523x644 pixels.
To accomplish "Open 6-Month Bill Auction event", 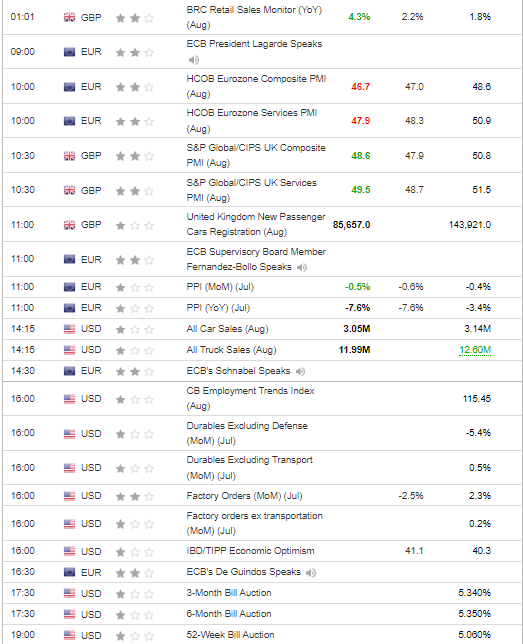I will [x=229, y=614].
